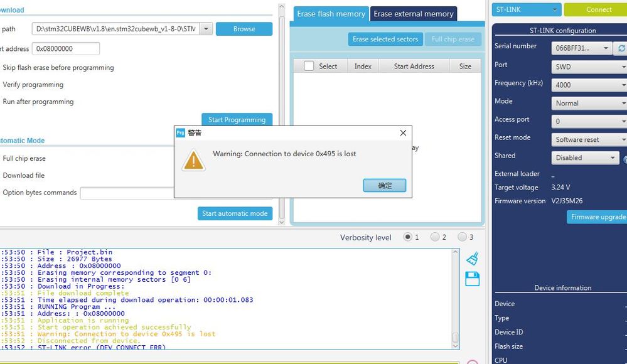Toggle the Select all sectors checkbox
627x364 pixels.
pos(309,66)
